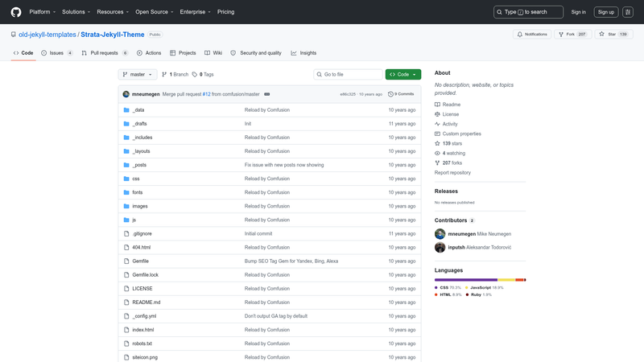644x362 pixels.
Task: View the 9 Commits history
Action: point(401,94)
